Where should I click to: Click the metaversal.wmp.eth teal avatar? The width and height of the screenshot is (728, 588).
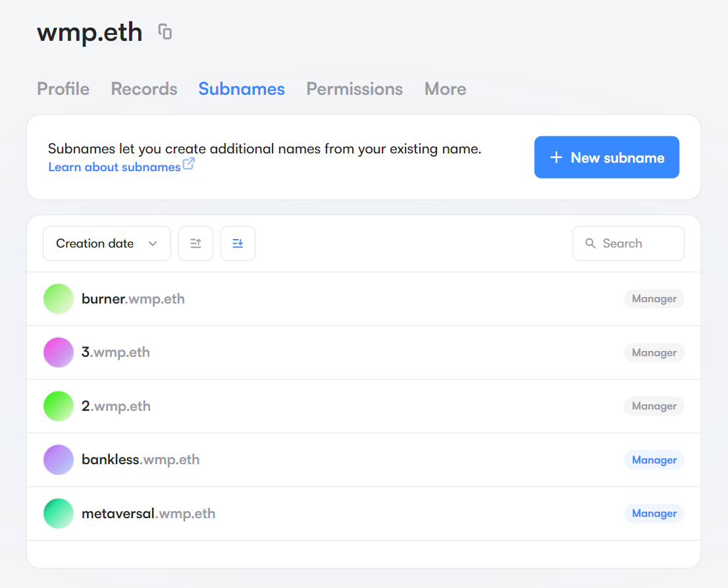click(x=58, y=514)
